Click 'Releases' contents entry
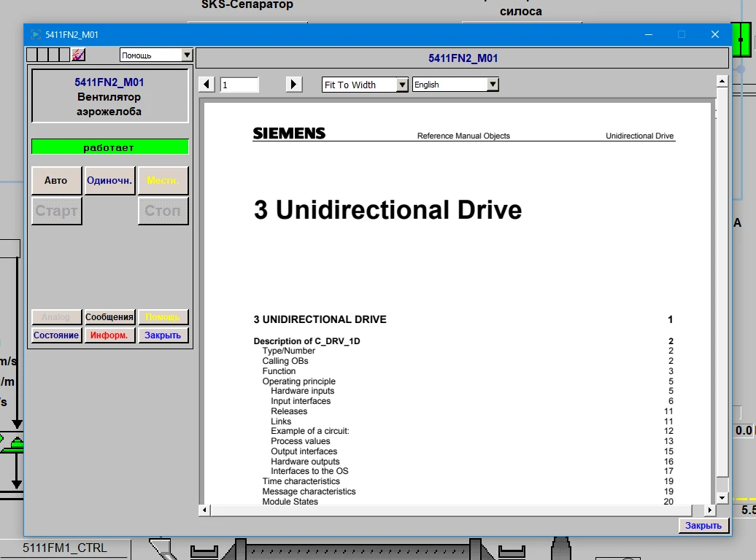Viewport: 756px width, 560px height. click(x=289, y=411)
